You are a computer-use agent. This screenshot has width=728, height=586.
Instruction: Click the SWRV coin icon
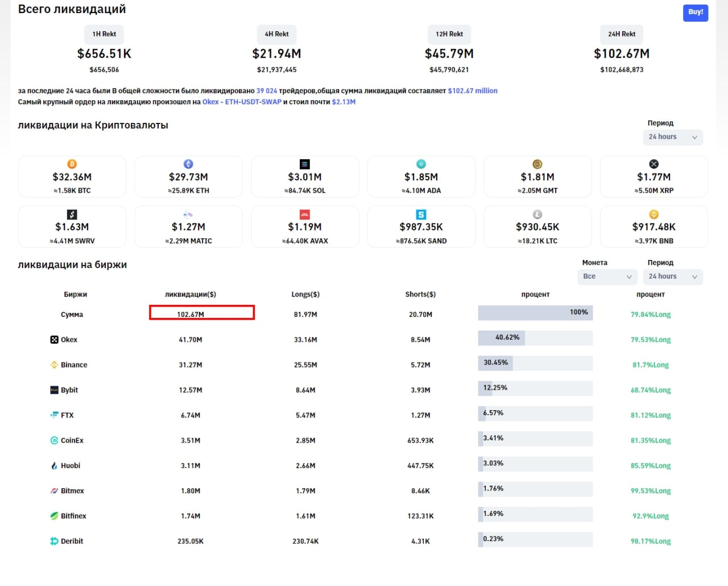[72, 214]
